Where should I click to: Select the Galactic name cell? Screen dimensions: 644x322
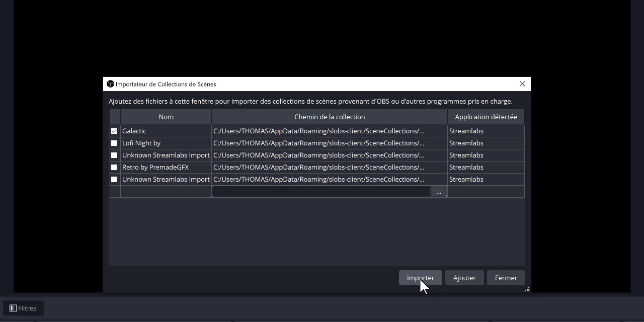166,131
